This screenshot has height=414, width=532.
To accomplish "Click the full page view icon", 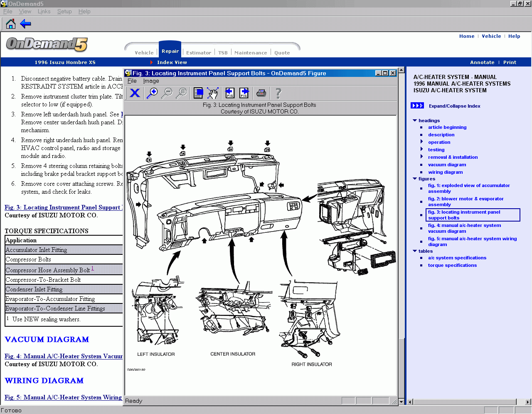I will click(198, 93).
